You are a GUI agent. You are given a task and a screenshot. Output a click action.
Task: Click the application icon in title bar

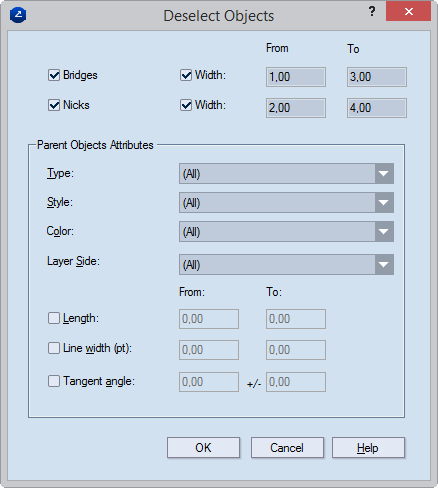(x=18, y=15)
